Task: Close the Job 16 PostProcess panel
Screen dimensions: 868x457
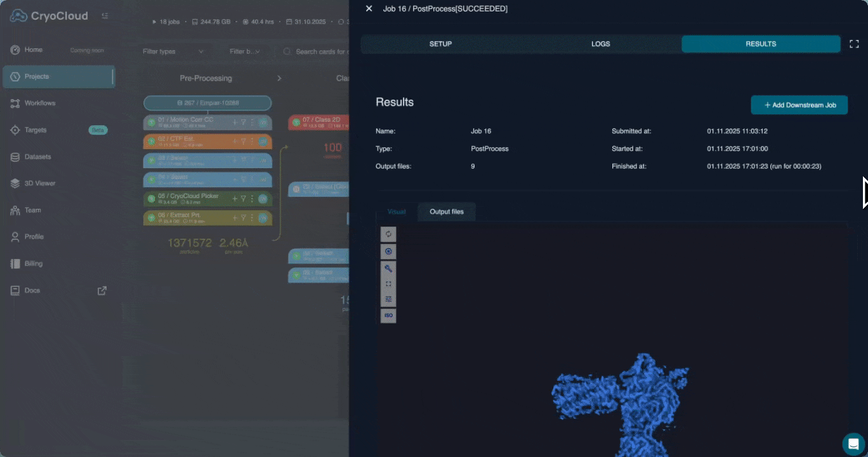Action: tap(369, 9)
